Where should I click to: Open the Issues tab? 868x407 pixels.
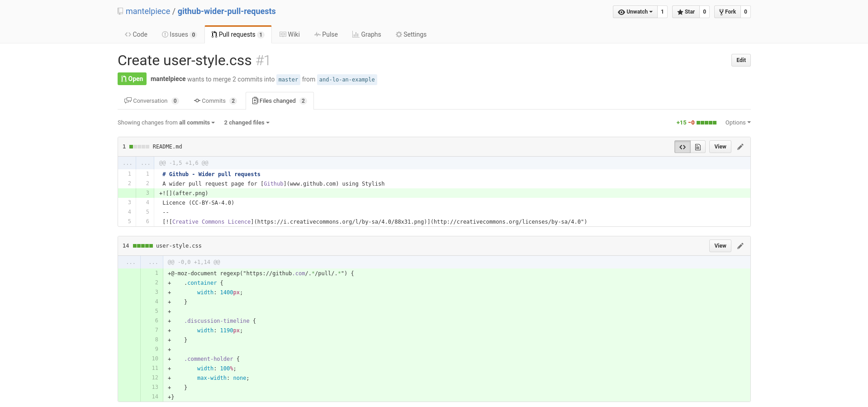click(x=179, y=34)
